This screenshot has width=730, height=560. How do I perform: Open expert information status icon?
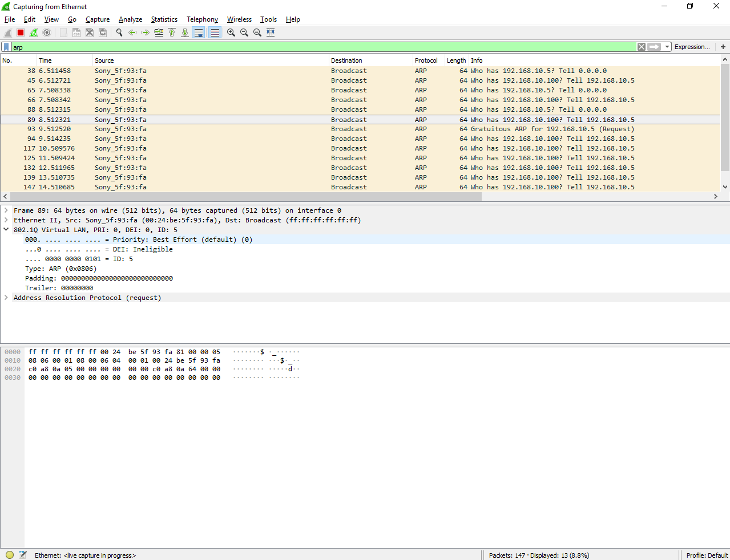point(10,555)
